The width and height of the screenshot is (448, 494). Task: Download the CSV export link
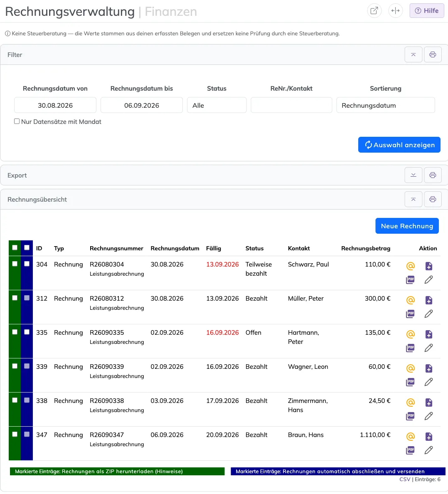pyautogui.click(x=405, y=479)
